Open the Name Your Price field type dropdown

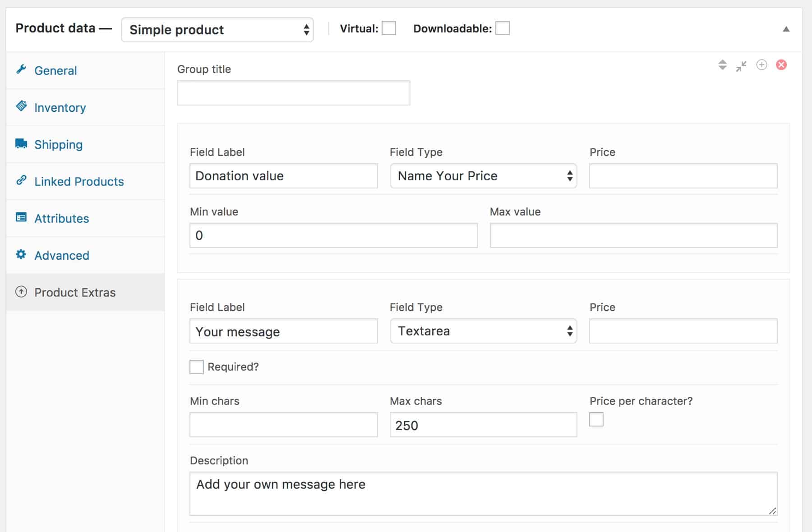point(483,176)
